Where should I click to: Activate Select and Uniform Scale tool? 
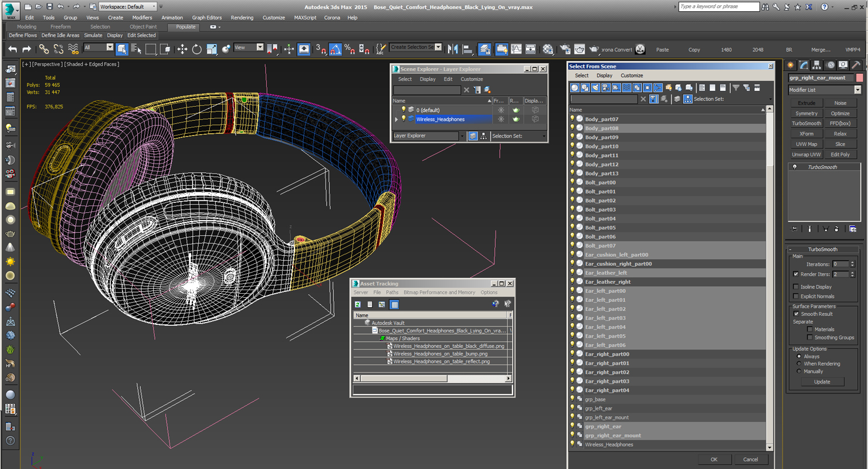tap(212, 49)
